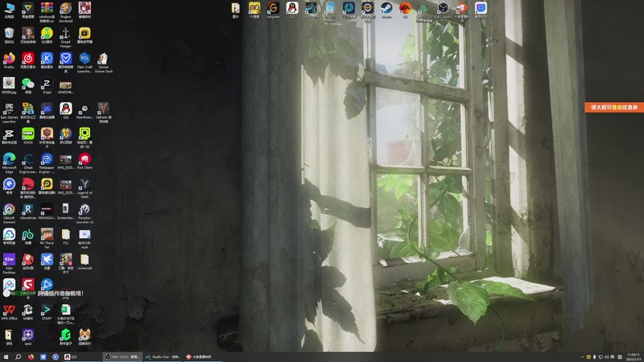Select the Legend of YMIR icon

point(85,187)
